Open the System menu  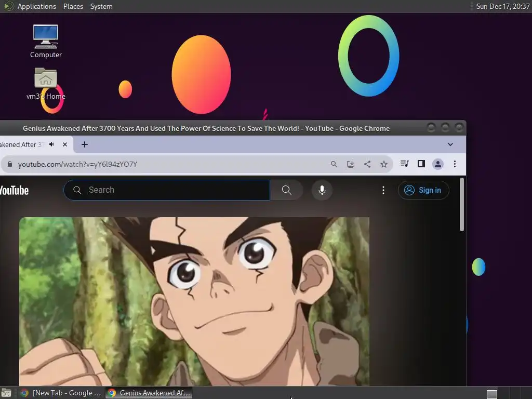pyautogui.click(x=101, y=6)
